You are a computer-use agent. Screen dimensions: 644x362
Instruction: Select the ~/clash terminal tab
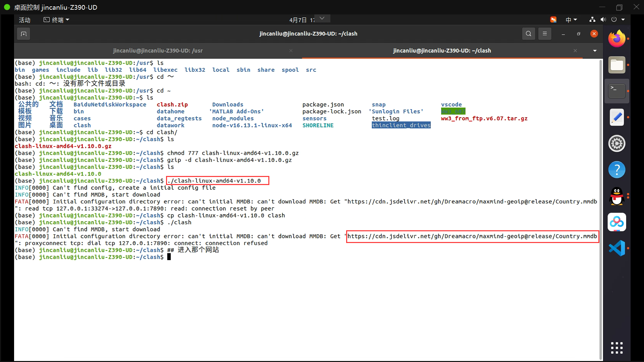point(442,51)
